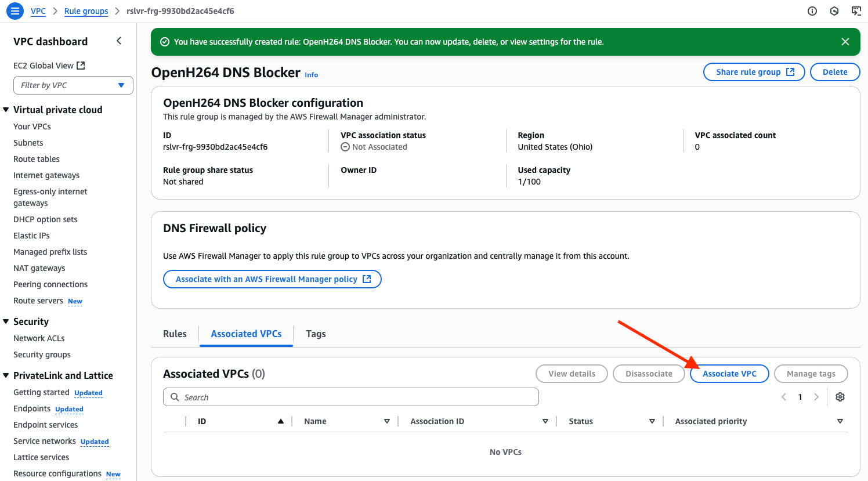Click the info circle icon in header
The image size is (868, 481).
point(812,11)
